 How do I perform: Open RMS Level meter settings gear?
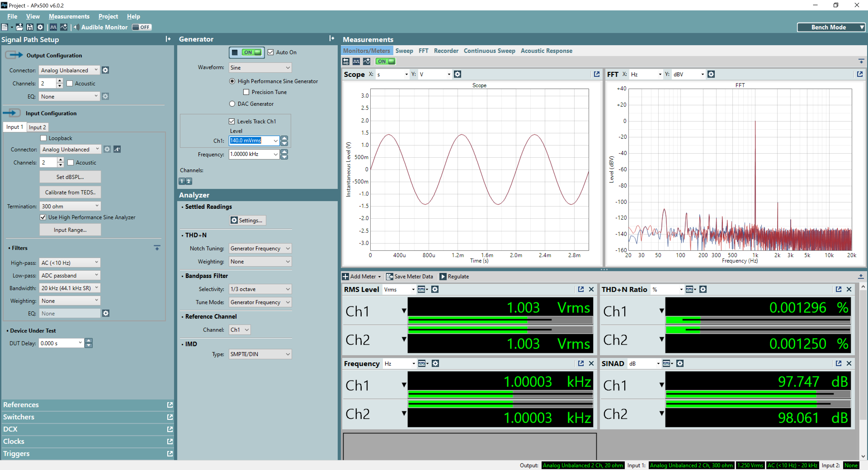click(x=435, y=289)
